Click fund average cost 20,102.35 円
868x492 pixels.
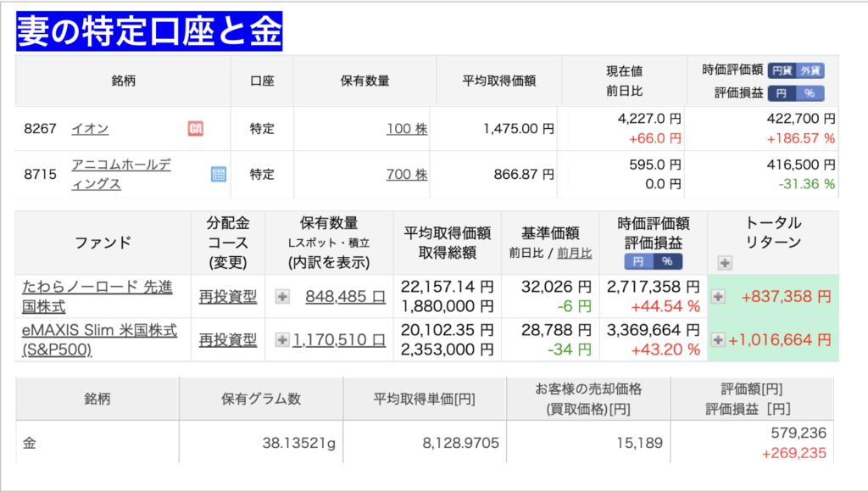pos(448,330)
